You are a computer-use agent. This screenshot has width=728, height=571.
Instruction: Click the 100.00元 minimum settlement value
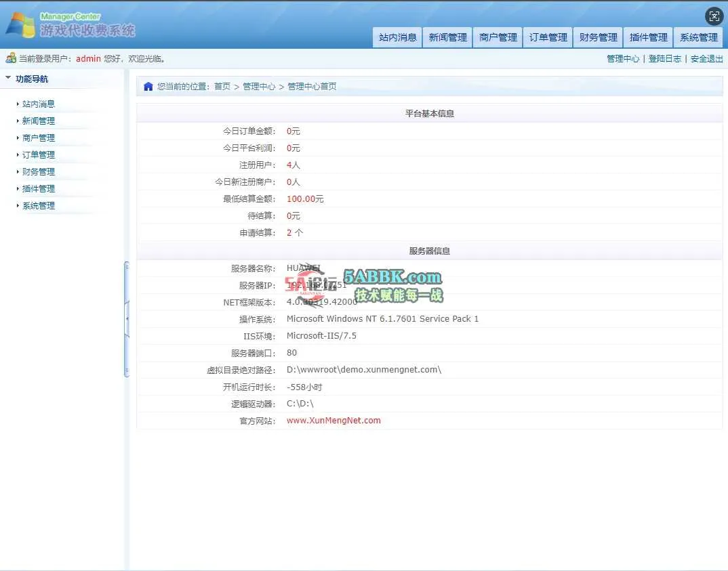[x=305, y=199]
